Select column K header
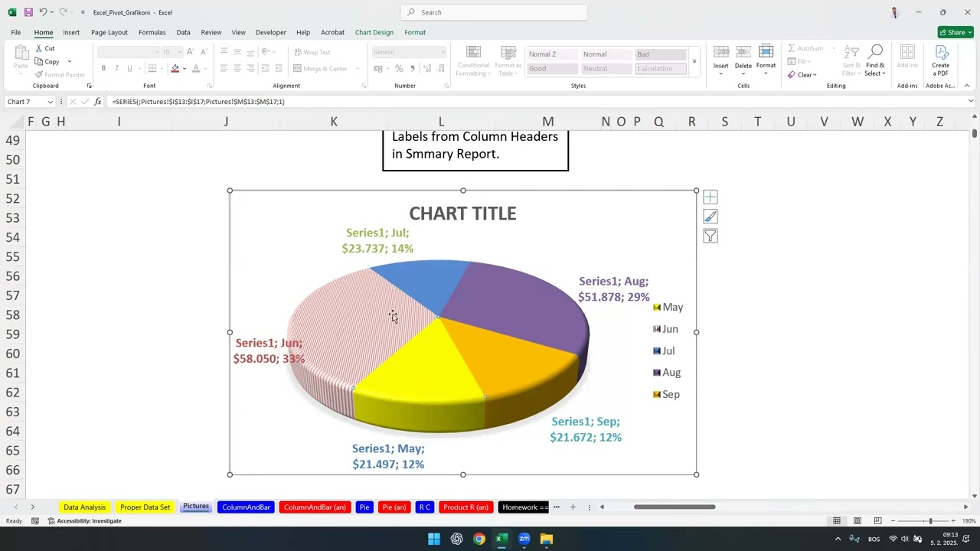Image resolution: width=980 pixels, height=551 pixels. point(334,122)
